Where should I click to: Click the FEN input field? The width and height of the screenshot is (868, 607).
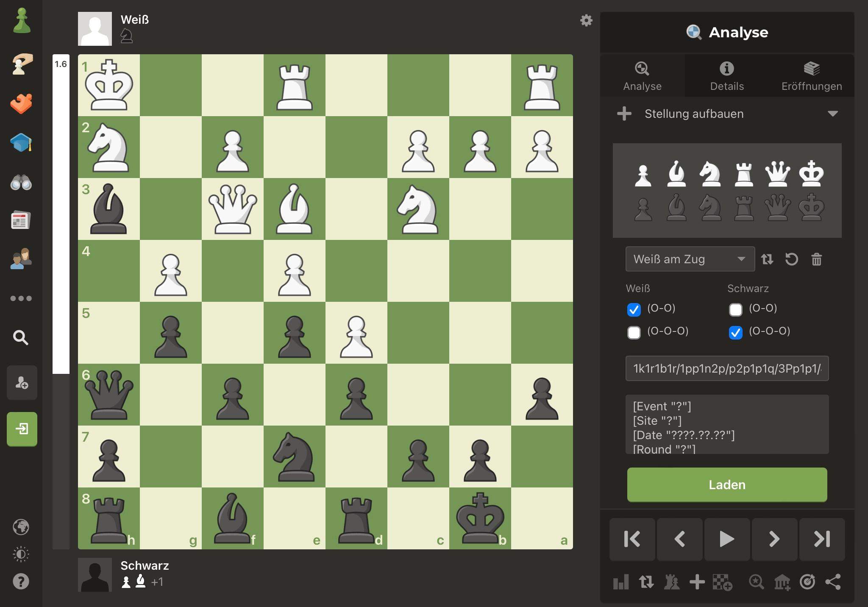727,368
